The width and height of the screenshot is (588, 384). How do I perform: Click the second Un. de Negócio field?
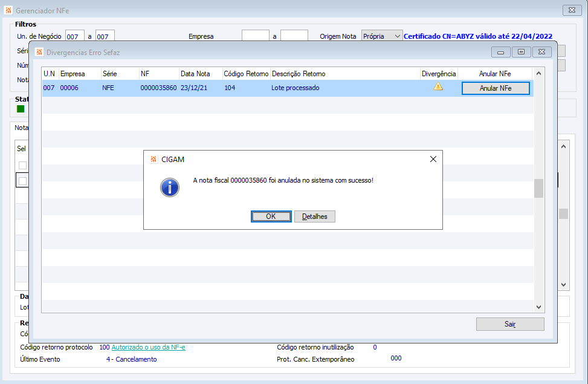pyautogui.click(x=105, y=36)
